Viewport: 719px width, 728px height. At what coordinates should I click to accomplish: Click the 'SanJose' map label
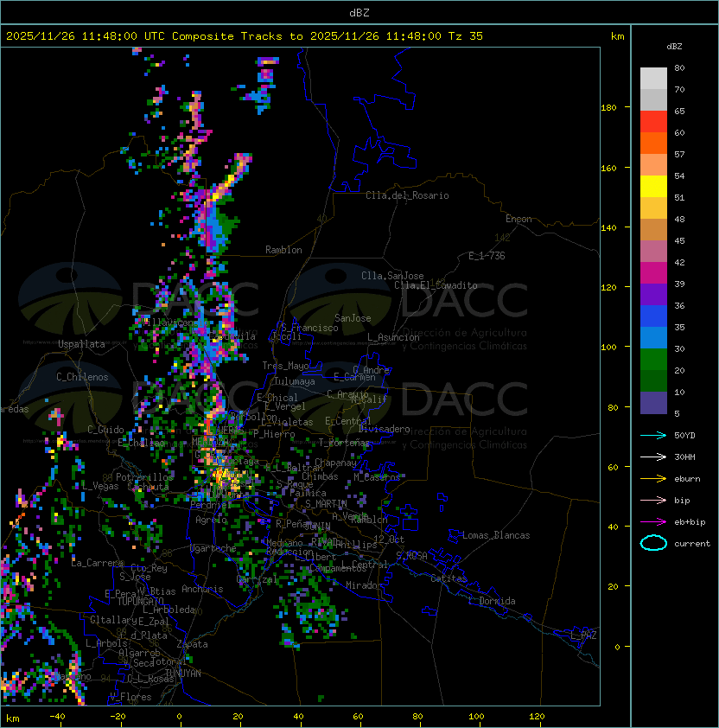353,318
